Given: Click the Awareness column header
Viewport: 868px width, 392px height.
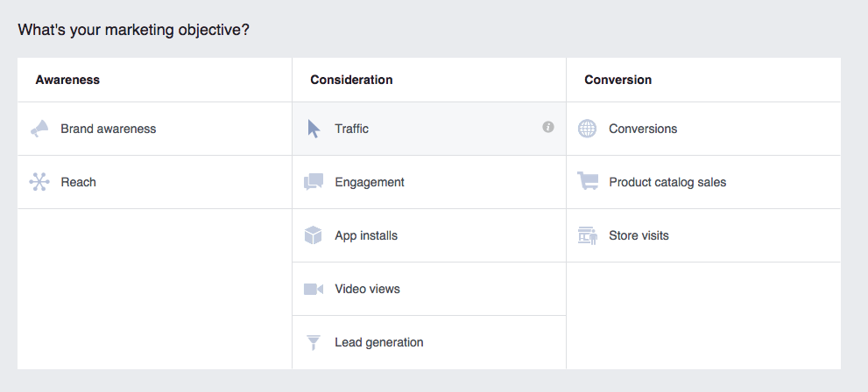Looking at the screenshot, I should click(x=67, y=80).
